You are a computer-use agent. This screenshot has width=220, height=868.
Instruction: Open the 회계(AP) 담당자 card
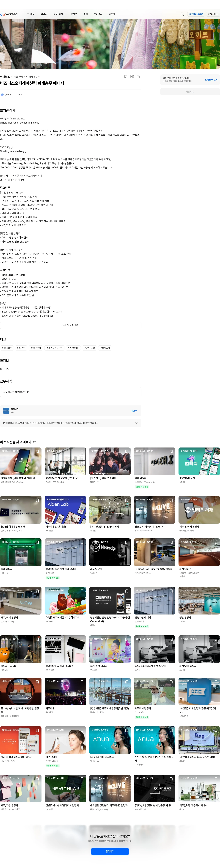[x=110, y=653]
